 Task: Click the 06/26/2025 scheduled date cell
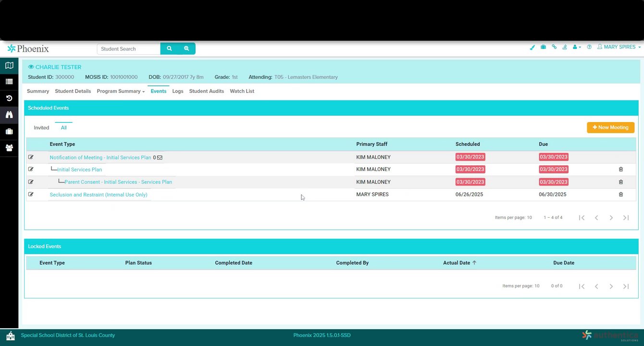pos(470,195)
